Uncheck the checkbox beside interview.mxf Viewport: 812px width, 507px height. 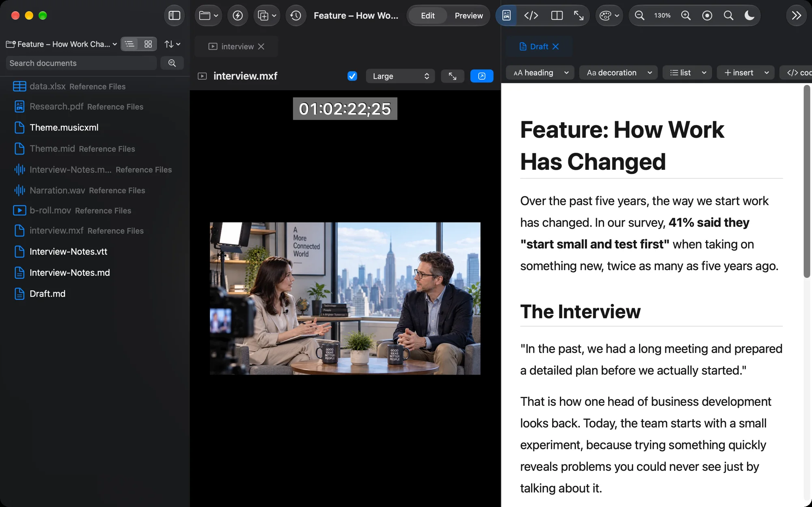click(x=352, y=76)
